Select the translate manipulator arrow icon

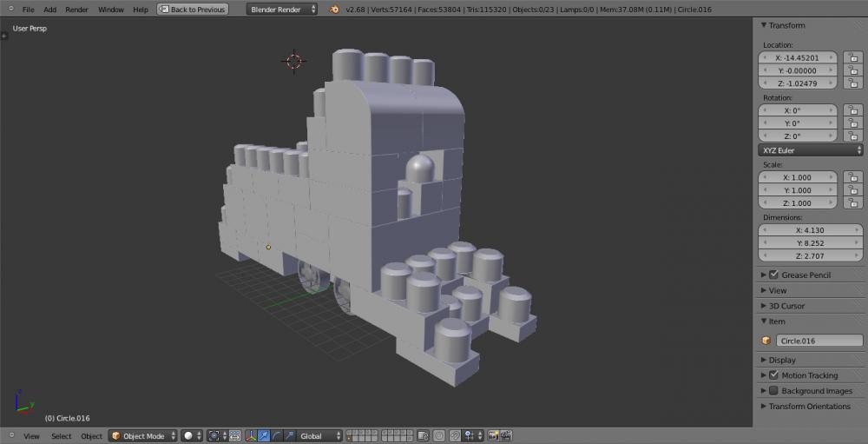pyautogui.click(x=264, y=435)
